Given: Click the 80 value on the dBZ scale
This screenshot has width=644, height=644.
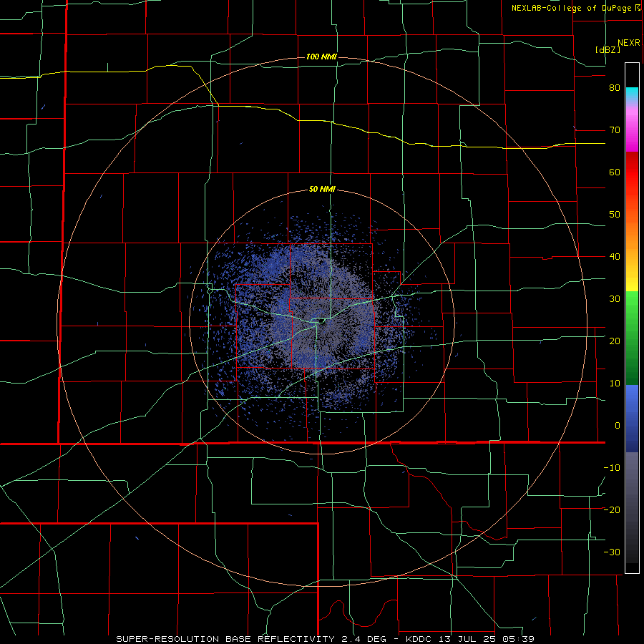Looking at the screenshot, I should coord(615,88).
